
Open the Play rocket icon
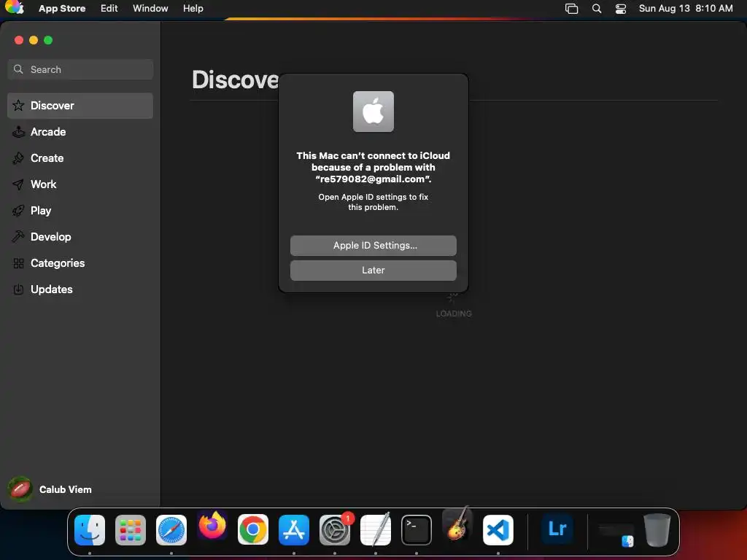pos(18,211)
